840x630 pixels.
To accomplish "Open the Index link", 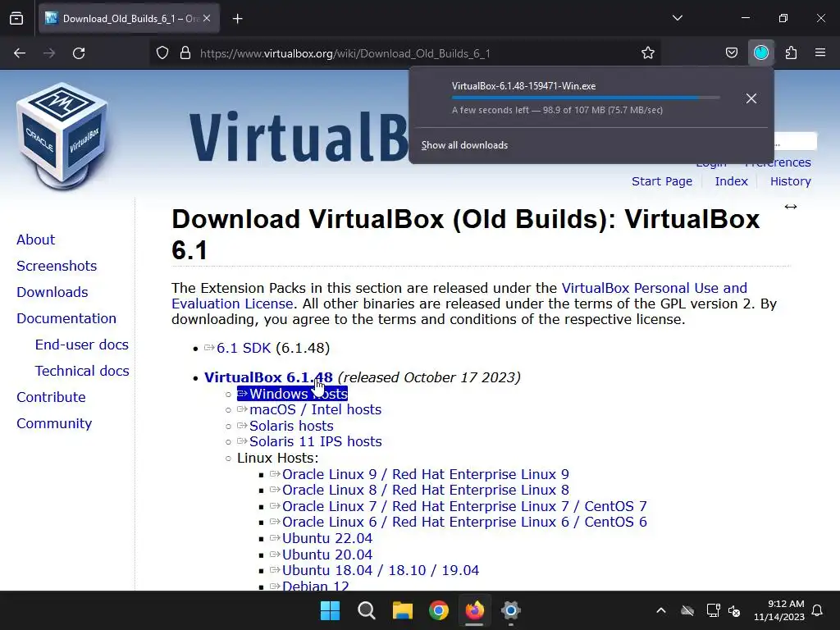I will (x=731, y=181).
